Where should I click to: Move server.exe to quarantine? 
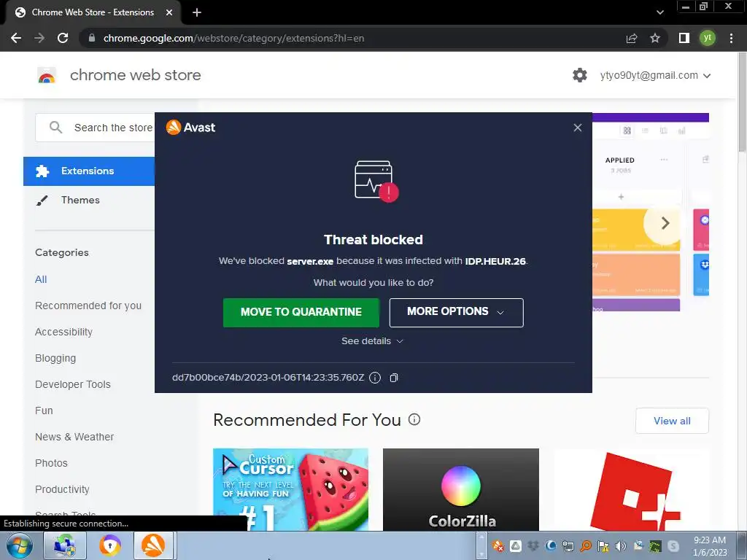point(301,312)
